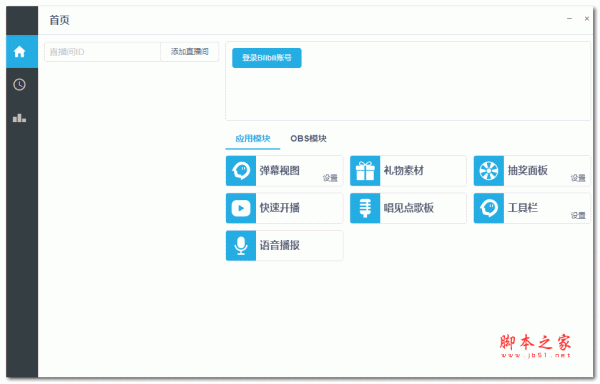Viewport: 600px width, 384px height.
Task: Click the 登录Bilibili账号 button
Action: tap(267, 58)
